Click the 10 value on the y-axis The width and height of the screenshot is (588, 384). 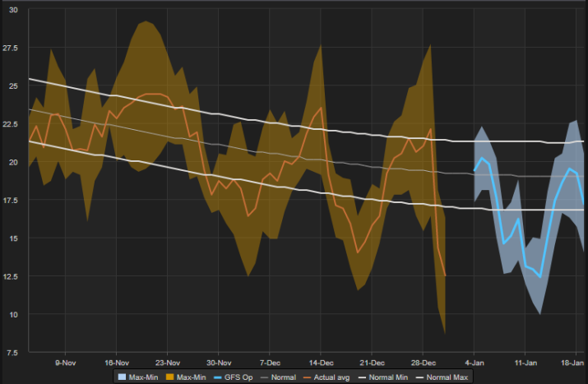[x=13, y=314]
